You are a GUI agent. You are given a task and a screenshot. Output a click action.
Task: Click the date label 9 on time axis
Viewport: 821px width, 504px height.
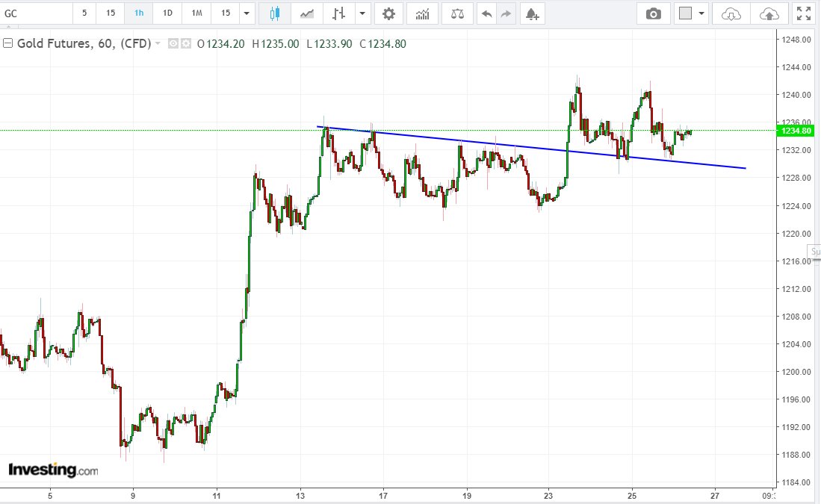(133, 496)
